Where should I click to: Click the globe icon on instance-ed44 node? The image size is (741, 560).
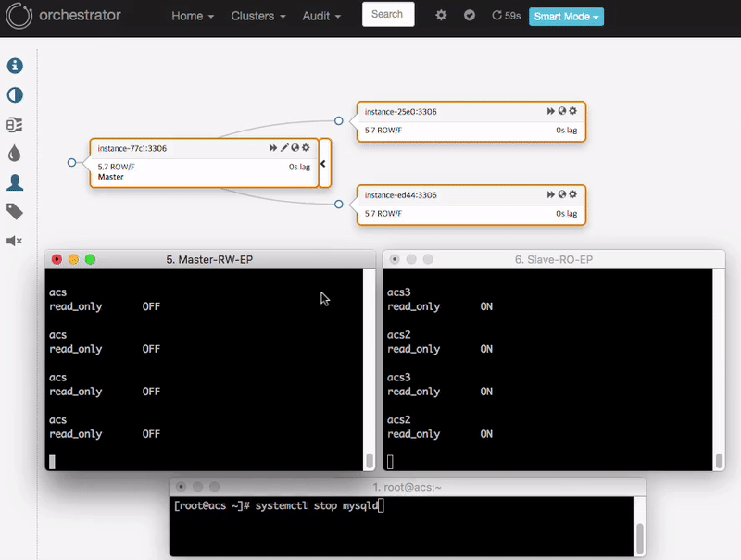pos(560,193)
